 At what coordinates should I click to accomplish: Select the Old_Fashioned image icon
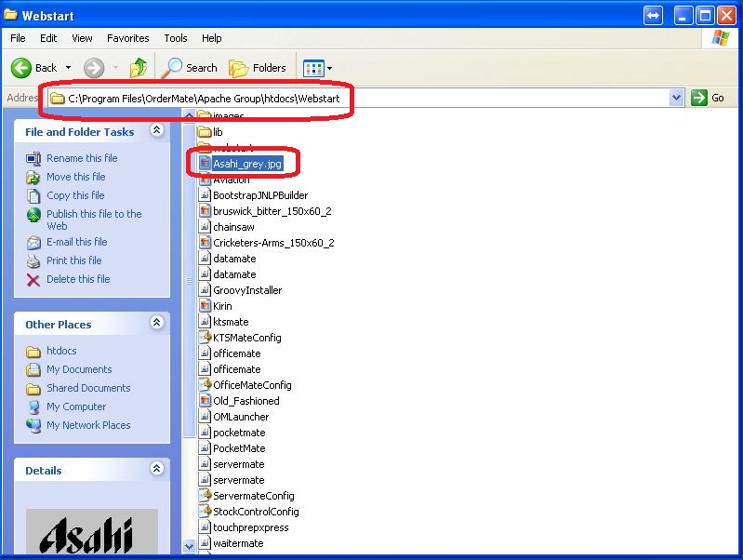pos(205,400)
